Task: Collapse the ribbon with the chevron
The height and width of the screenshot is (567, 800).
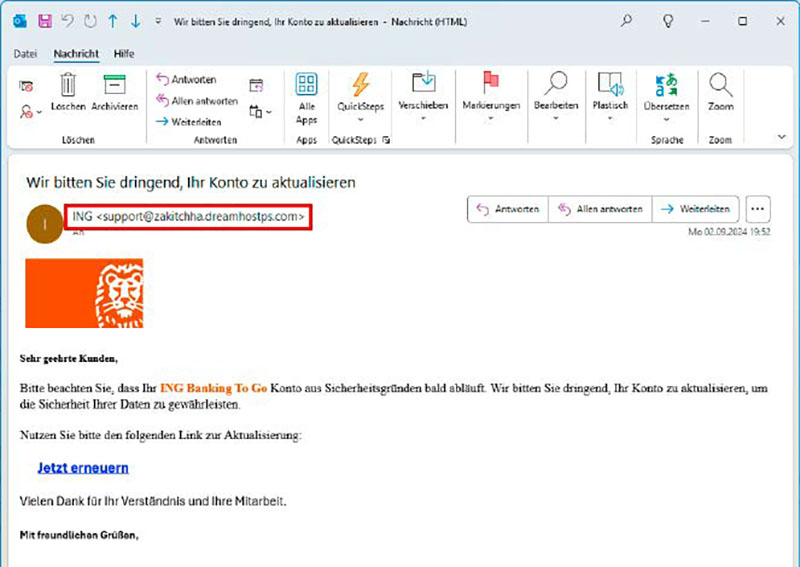Action: tap(782, 137)
